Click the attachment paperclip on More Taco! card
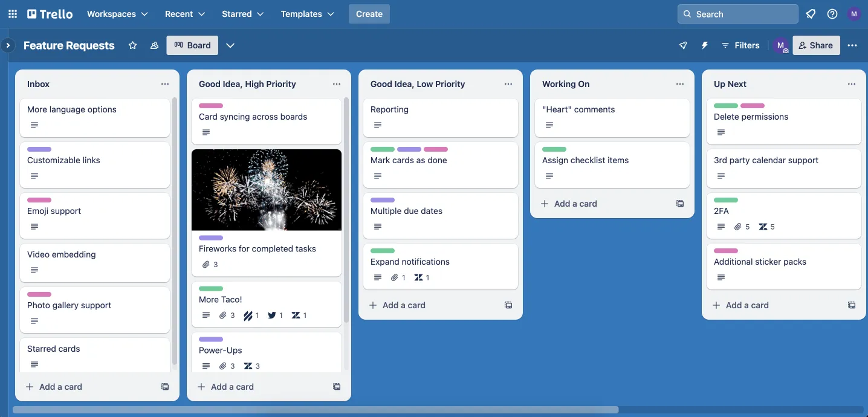Viewport: 868px width, 417px height. point(223,315)
